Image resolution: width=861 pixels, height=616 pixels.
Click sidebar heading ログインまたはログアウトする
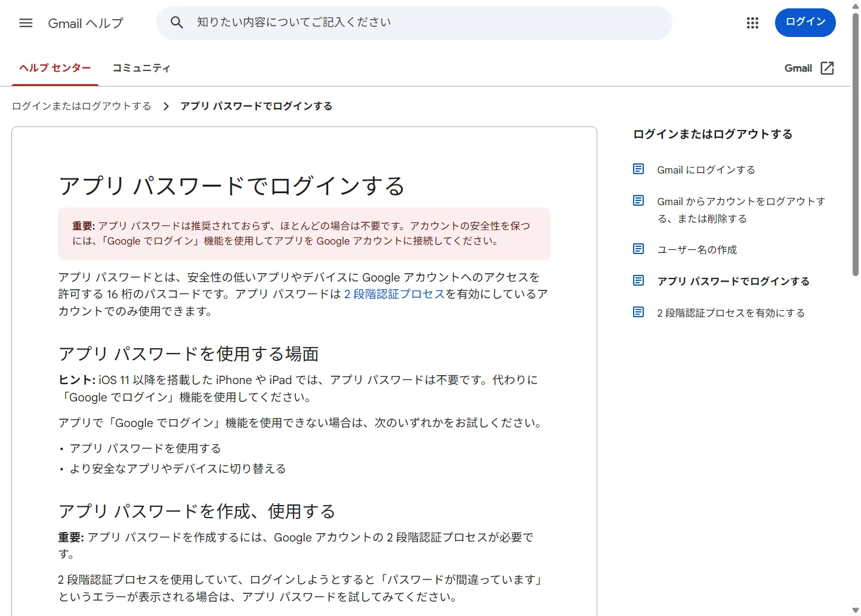[712, 134]
